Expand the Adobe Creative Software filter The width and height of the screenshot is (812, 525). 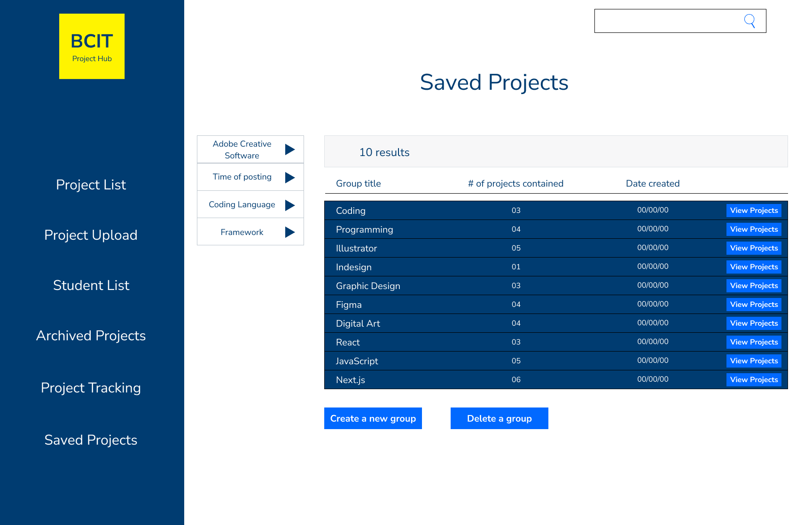click(250, 149)
